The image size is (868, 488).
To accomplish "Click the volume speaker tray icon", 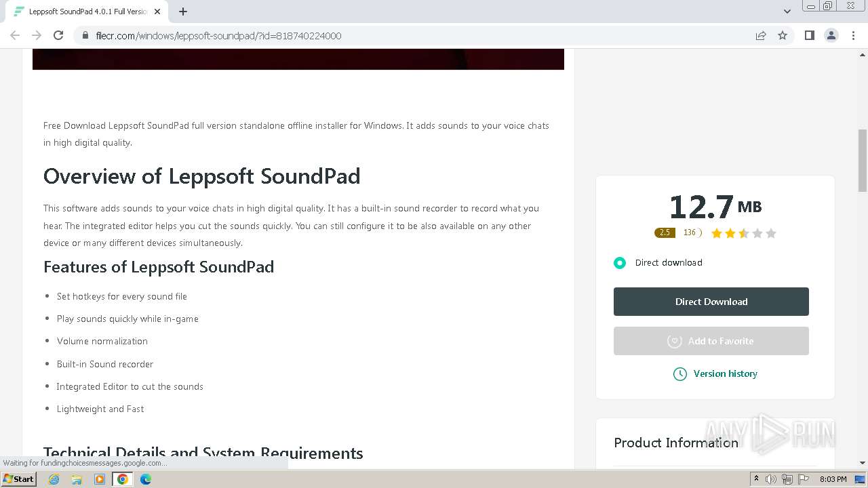I will [771, 479].
